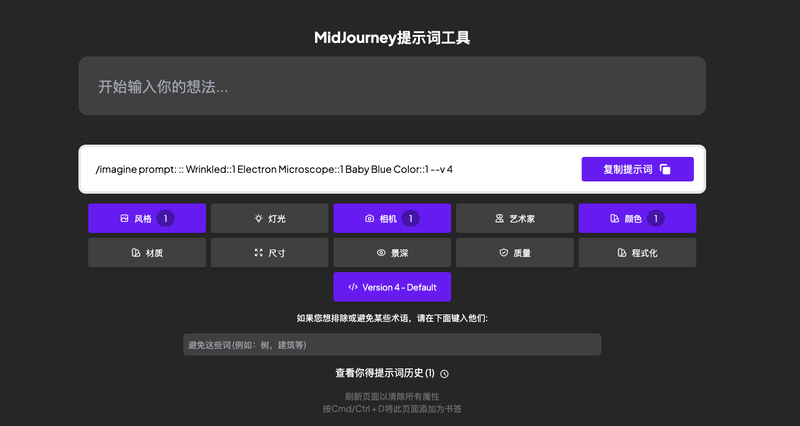Click the icon beside 程式化
800x426 pixels.
[621, 253]
